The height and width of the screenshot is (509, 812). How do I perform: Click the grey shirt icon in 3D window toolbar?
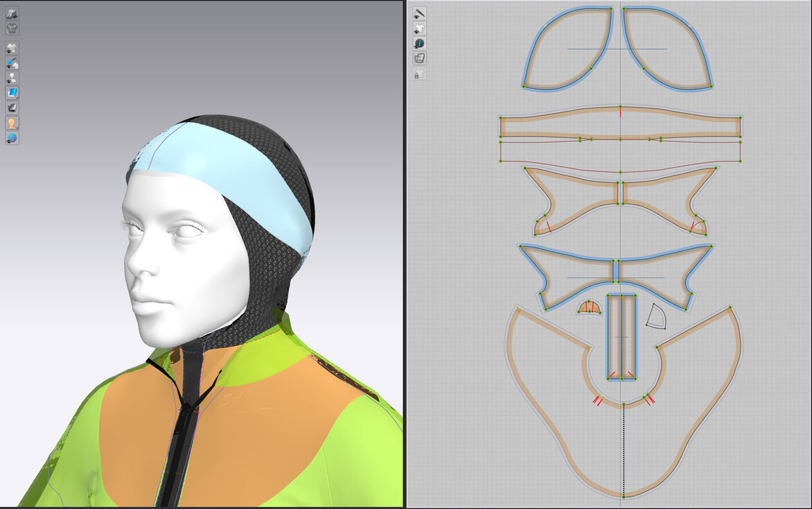click(x=12, y=28)
